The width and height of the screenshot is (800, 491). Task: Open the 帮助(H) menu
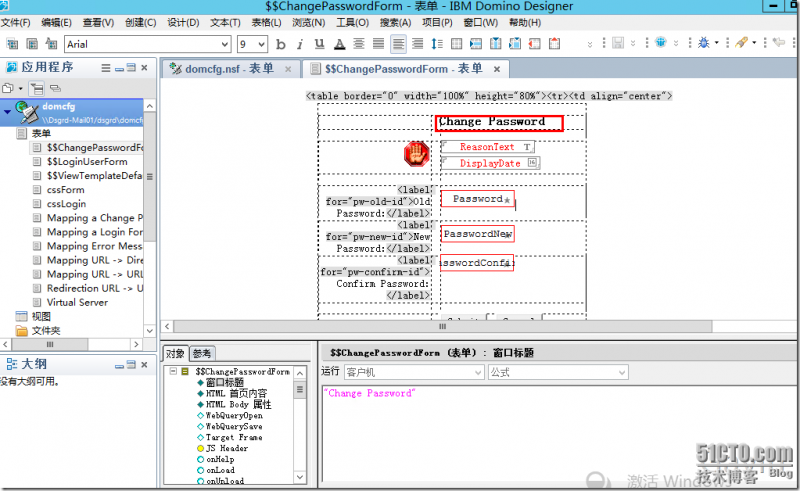(x=525, y=22)
